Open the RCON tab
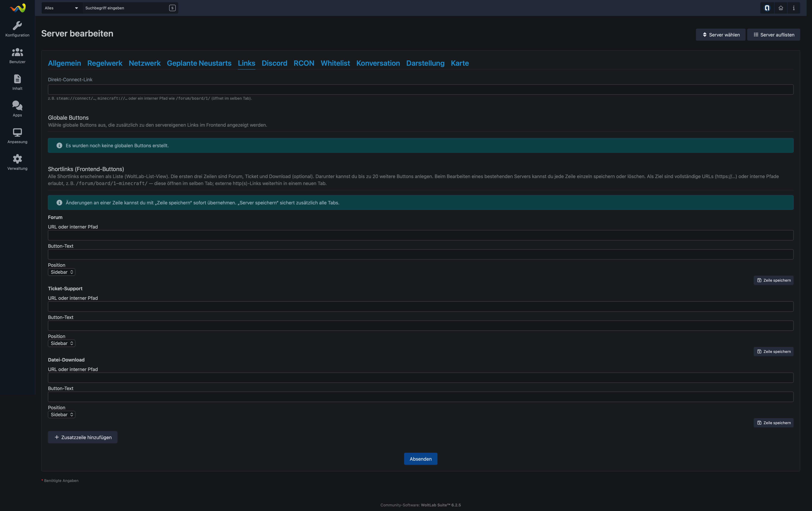The image size is (812, 511). click(x=304, y=63)
